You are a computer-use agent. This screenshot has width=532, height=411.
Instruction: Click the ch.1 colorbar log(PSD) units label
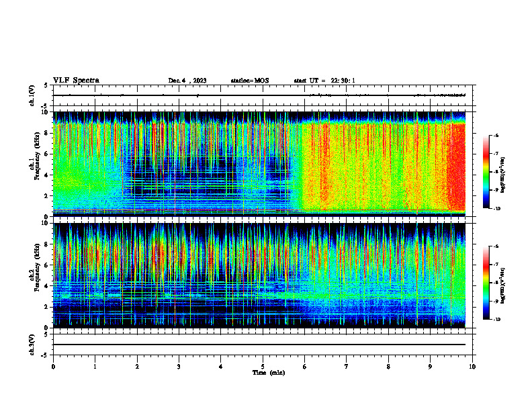pos(503,175)
